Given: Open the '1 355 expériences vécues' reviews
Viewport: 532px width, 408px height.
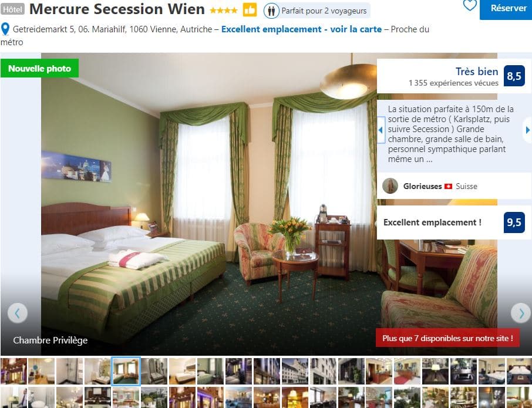Looking at the screenshot, I should coord(453,83).
